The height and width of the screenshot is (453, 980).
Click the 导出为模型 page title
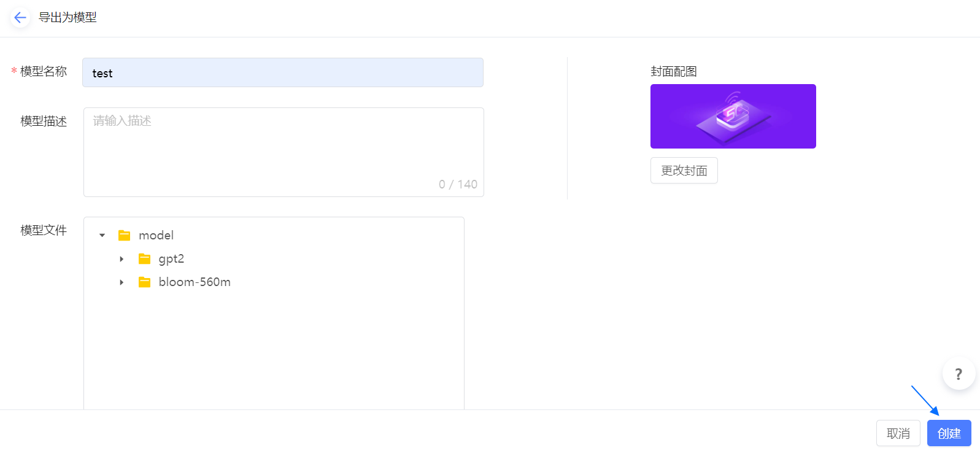pos(68,18)
